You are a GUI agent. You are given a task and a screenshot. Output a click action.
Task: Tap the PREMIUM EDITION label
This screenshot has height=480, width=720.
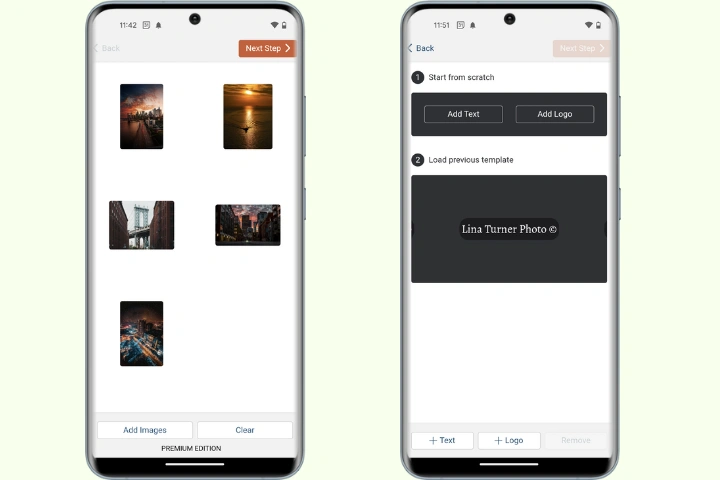coord(191,448)
